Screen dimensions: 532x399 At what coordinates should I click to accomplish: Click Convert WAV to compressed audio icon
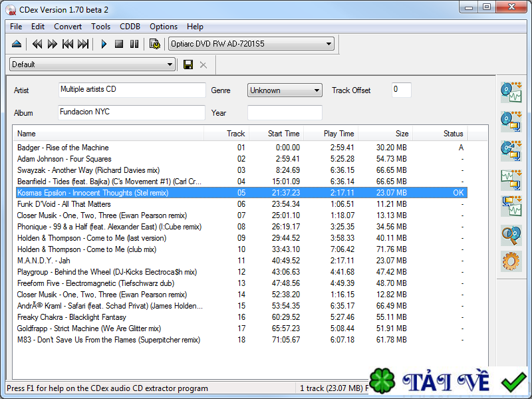coord(511,178)
